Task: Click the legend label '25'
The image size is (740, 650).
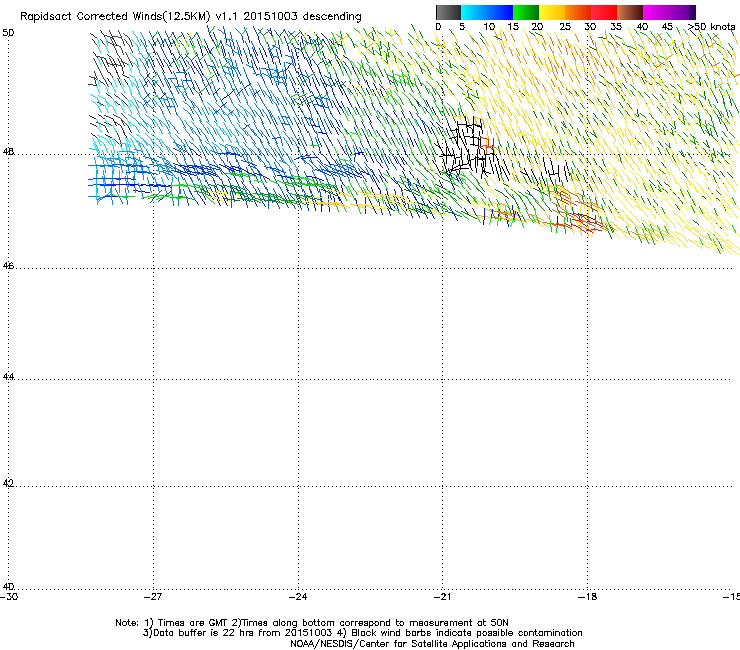Action: [565, 26]
